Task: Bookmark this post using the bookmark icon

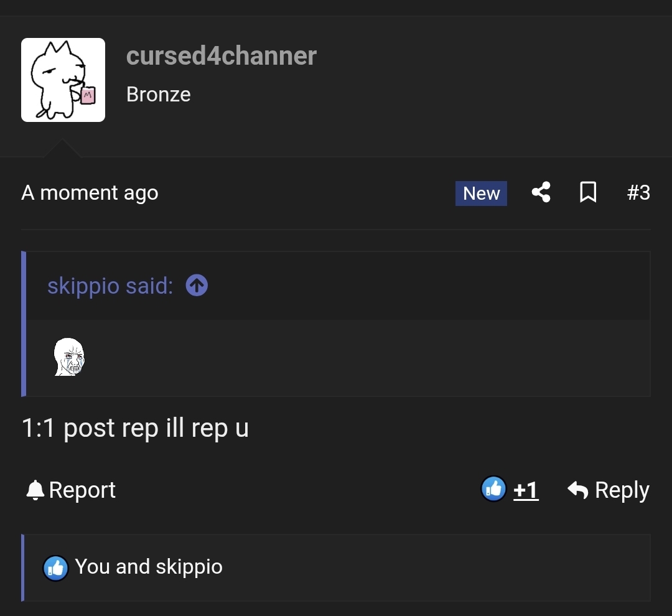Action: tap(588, 193)
